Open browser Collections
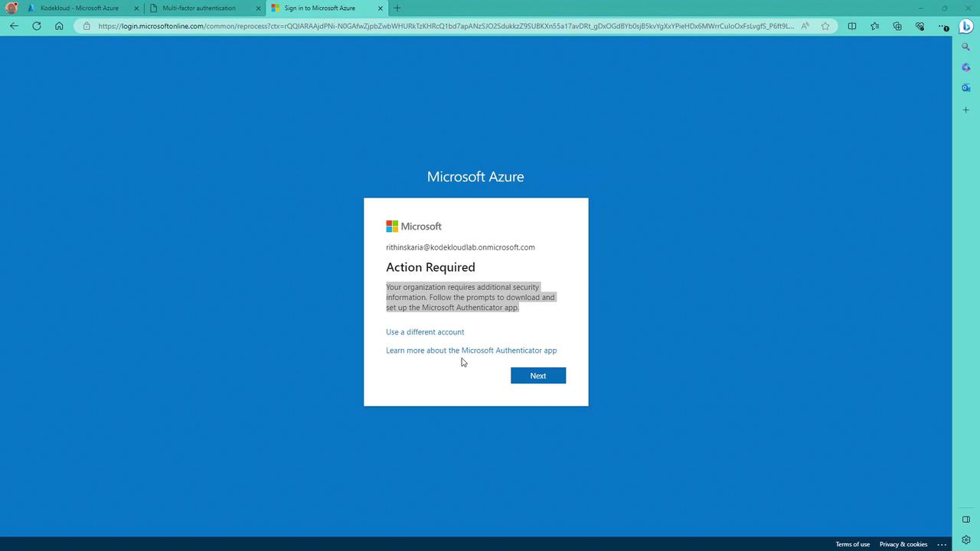 click(x=897, y=26)
